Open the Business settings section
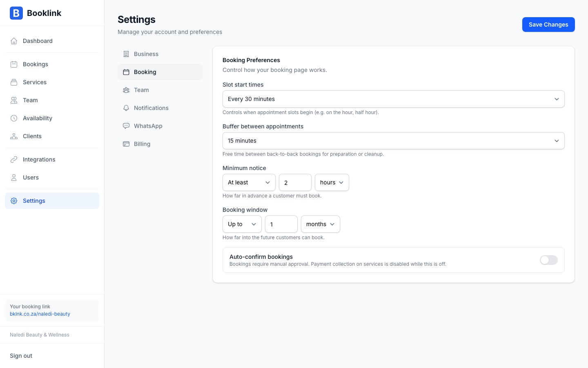This screenshot has width=588, height=368. coord(146,54)
